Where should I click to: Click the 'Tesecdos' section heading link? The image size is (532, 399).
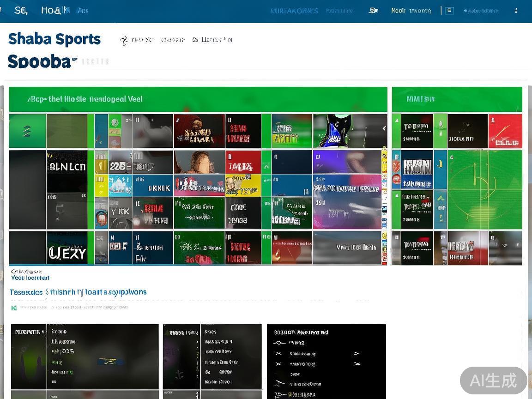click(26, 292)
